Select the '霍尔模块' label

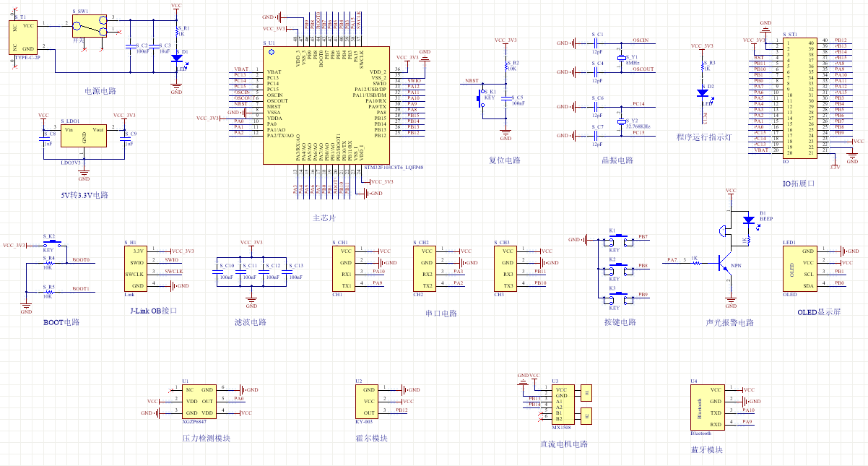point(373,438)
